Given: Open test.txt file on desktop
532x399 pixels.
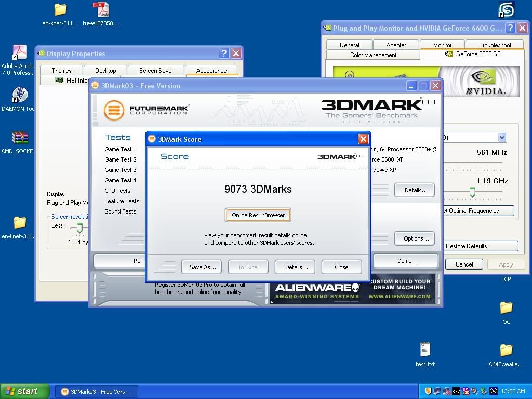Looking at the screenshot, I should [425, 355].
